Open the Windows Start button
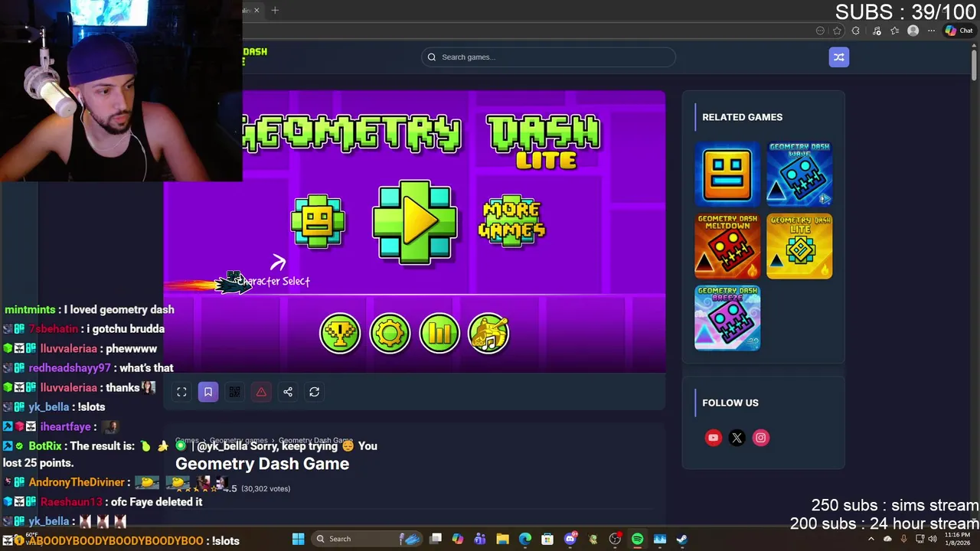 coord(298,539)
